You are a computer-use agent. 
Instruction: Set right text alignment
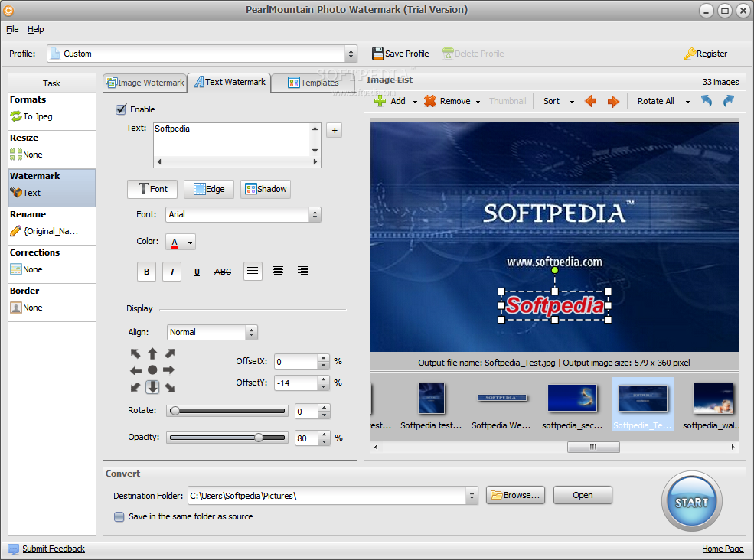[x=303, y=271]
